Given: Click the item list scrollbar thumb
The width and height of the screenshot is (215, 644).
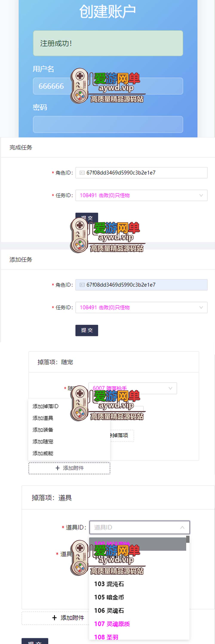Looking at the screenshot, I should pyautogui.click(x=188, y=539).
